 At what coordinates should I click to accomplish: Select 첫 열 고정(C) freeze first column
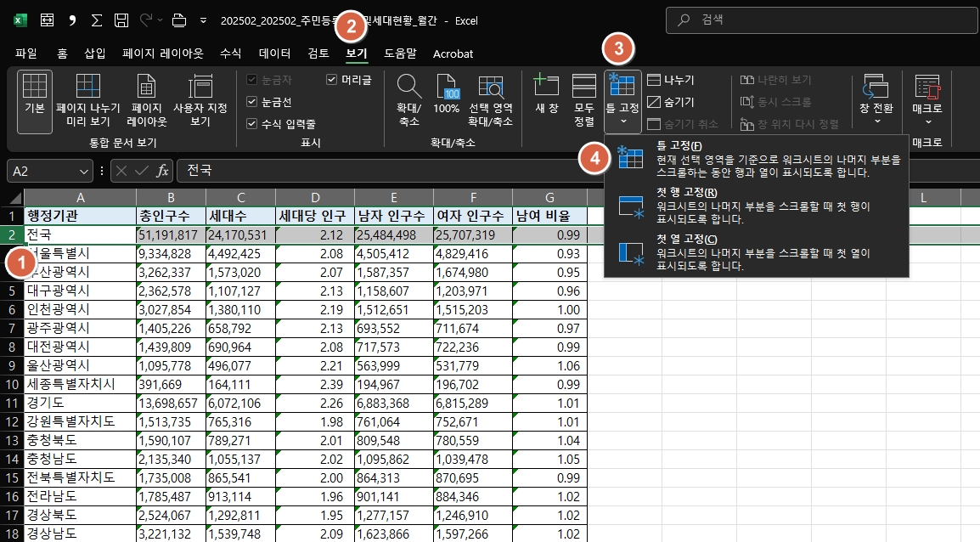click(x=757, y=252)
